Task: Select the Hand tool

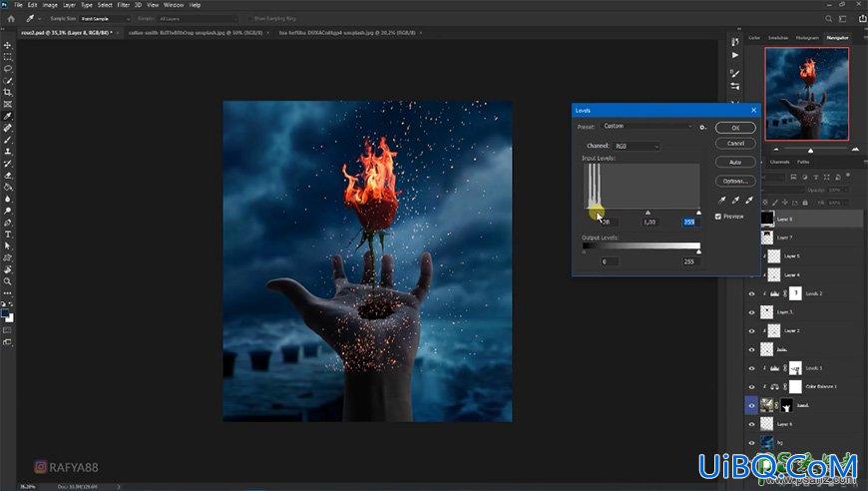Action: pyautogui.click(x=7, y=270)
